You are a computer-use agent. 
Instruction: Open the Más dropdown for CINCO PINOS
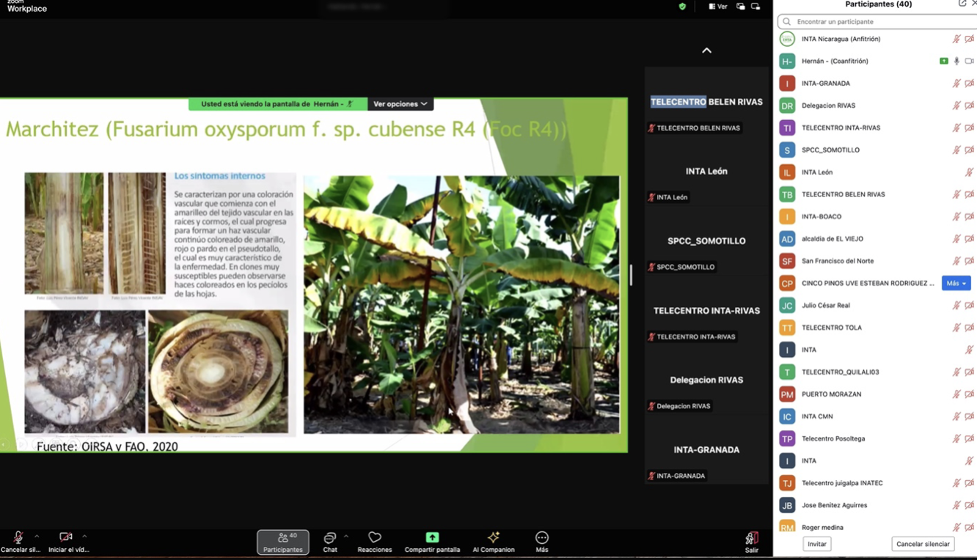click(956, 283)
